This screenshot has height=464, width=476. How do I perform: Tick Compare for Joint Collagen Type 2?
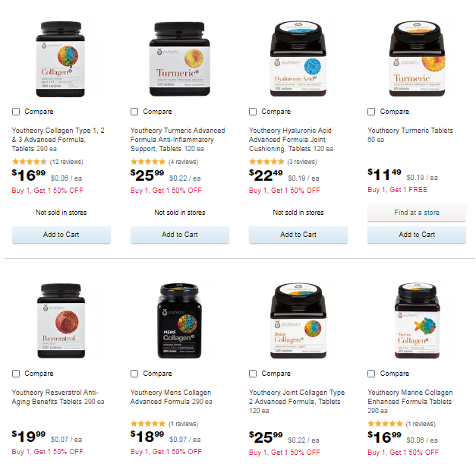point(253,374)
